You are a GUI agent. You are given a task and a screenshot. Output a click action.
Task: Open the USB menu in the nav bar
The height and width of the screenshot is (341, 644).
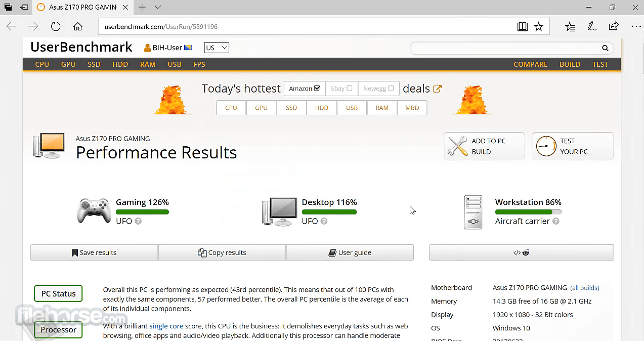175,64
